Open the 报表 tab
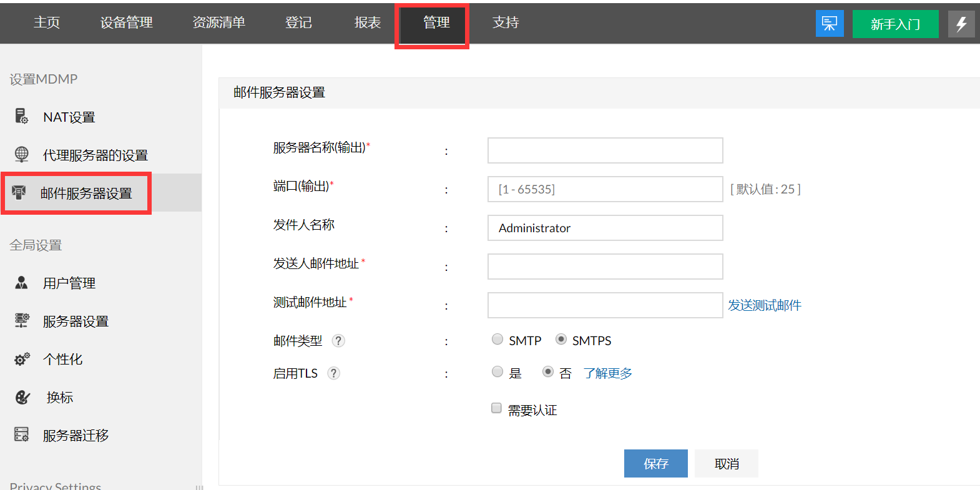Viewport: 980px width, 490px height. 368,22
